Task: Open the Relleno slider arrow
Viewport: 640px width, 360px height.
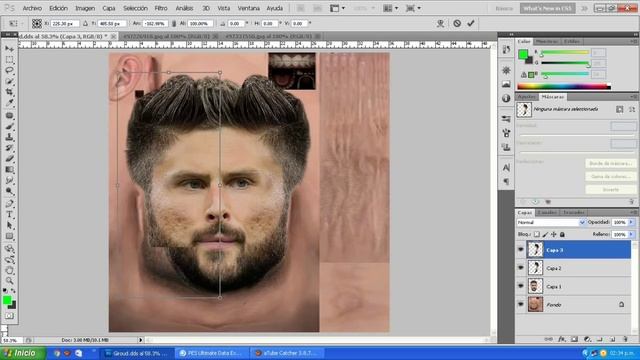Action: coord(631,234)
